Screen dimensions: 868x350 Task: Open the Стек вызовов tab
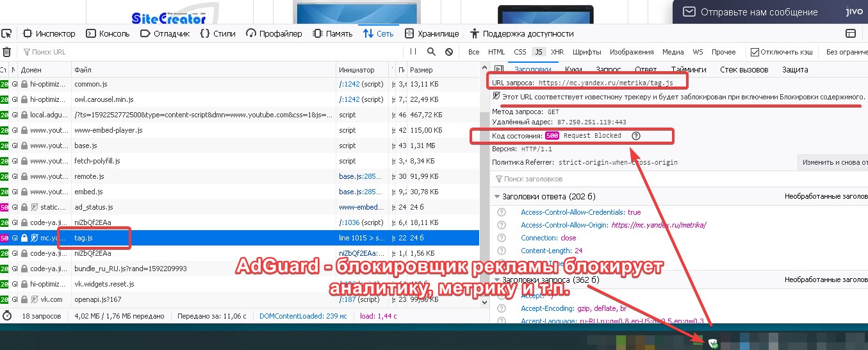(744, 69)
